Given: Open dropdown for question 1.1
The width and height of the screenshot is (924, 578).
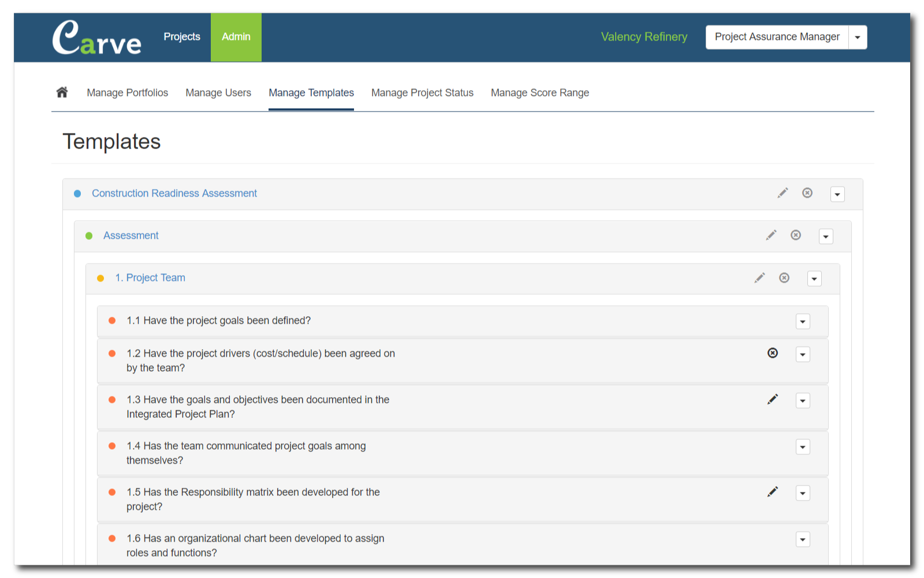Looking at the screenshot, I should pyautogui.click(x=803, y=321).
